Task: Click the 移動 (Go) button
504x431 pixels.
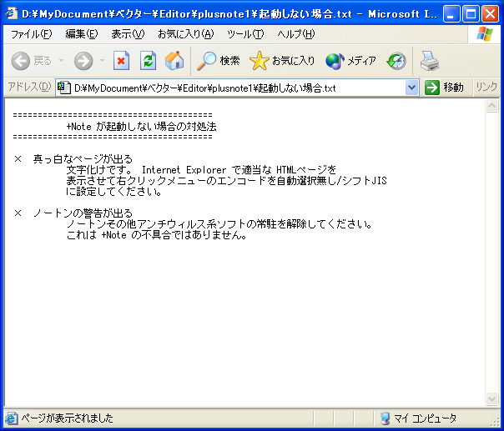Action: 444,88
